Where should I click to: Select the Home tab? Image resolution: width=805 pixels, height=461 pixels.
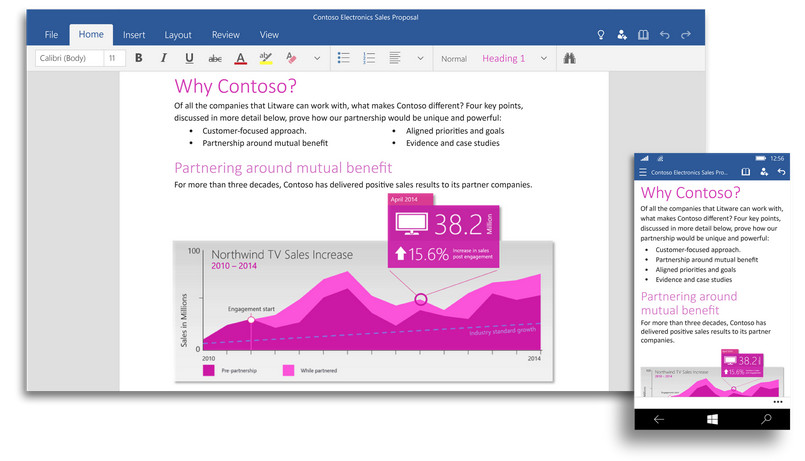[91, 34]
